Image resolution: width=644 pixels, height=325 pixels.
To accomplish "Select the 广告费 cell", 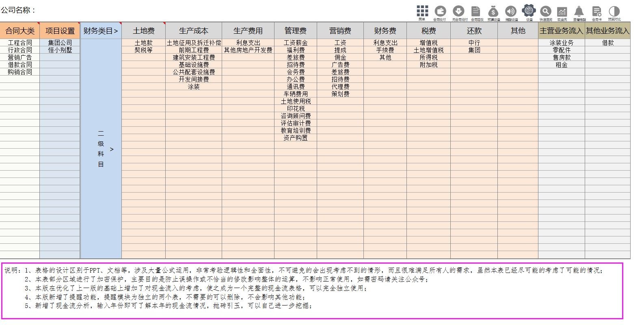I will [340, 65].
